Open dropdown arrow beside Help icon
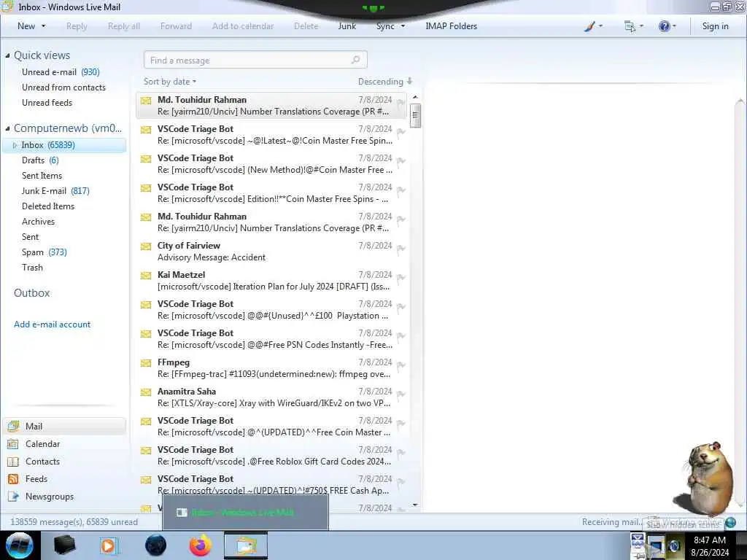Viewport: 747px width, 560px height. (x=674, y=26)
